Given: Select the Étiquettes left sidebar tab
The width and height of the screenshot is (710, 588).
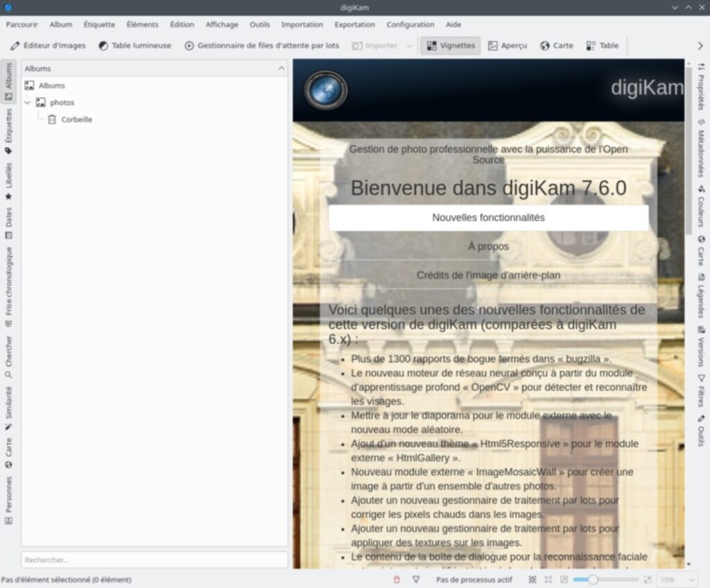Looking at the screenshot, I should click(8, 132).
